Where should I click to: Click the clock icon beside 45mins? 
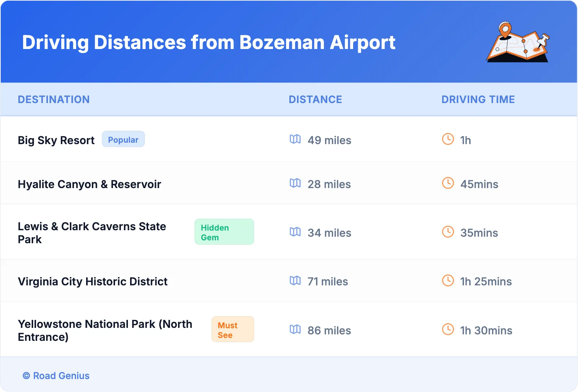448,183
